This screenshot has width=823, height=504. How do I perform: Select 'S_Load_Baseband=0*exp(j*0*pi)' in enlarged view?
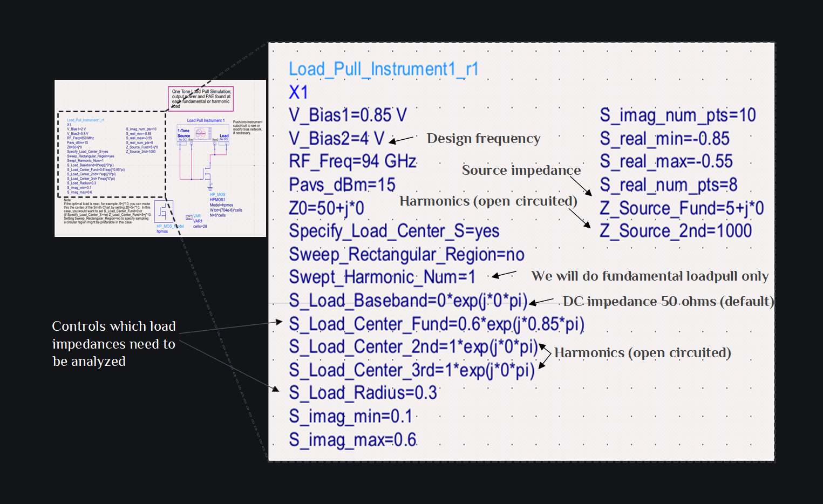tap(408, 301)
